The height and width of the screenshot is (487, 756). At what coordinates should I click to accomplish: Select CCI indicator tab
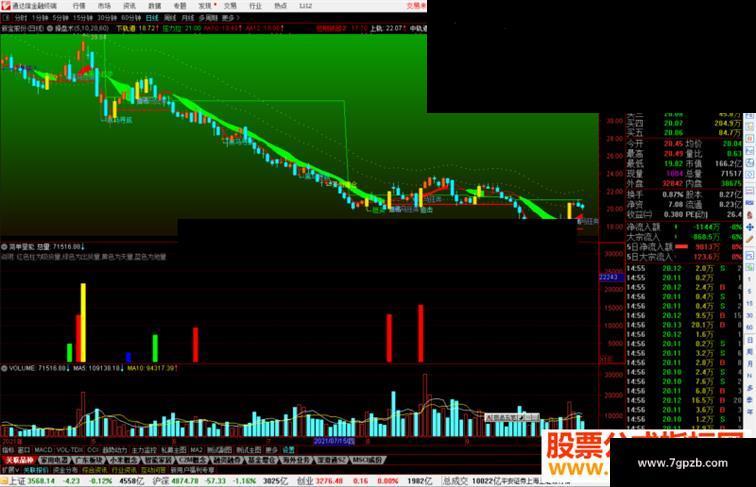coord(92,449)
